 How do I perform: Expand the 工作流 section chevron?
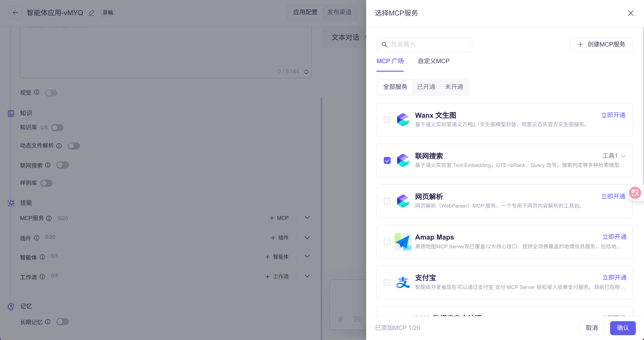point(307,276)
